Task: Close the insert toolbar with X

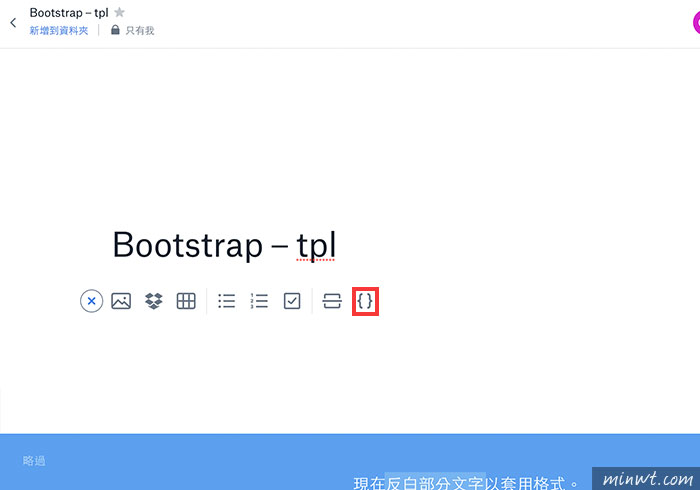Action: coord(92,301)
